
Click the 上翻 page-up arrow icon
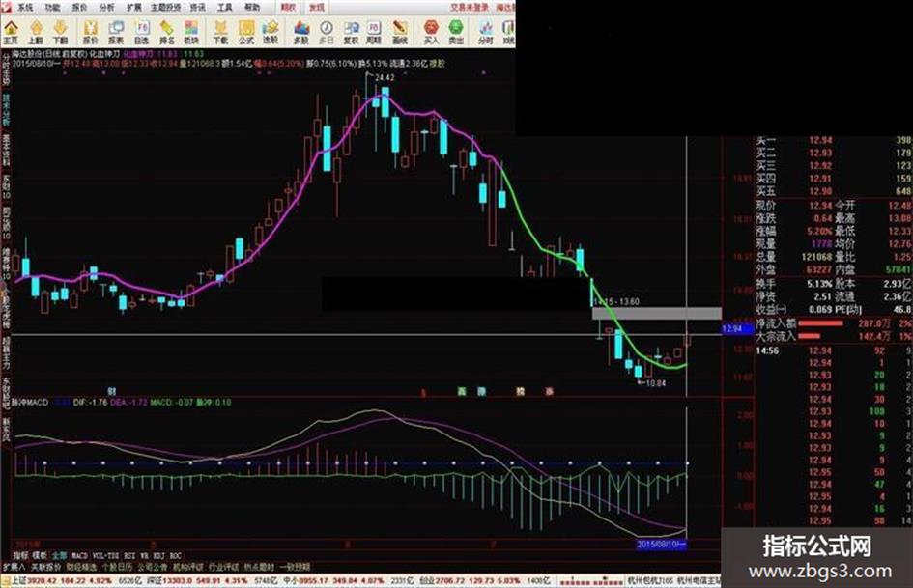click(x=36, y=32)
